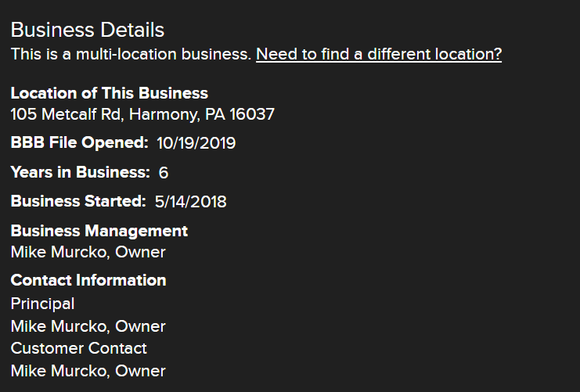
Task: Click the Business Details heading
Action: coord(88,30)
